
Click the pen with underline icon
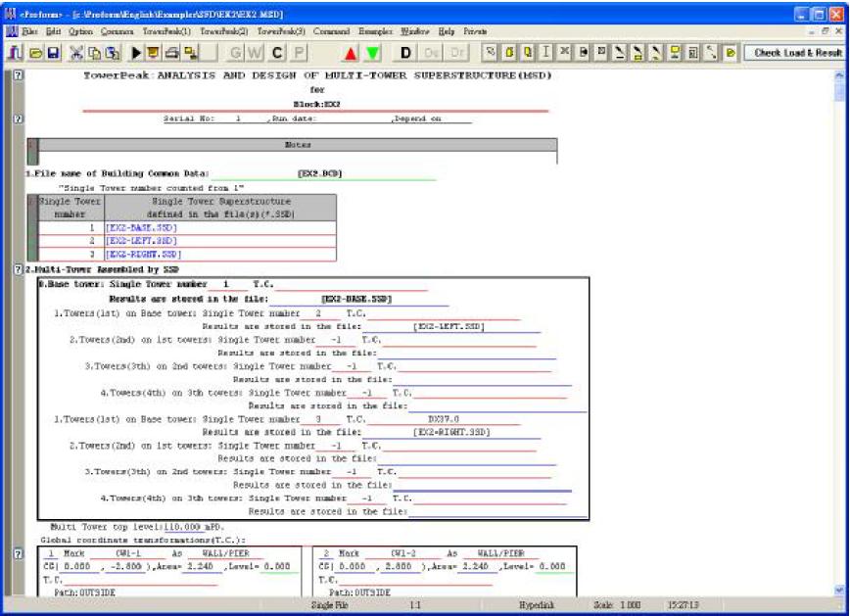pyautogui.click(x=620, y=53)
